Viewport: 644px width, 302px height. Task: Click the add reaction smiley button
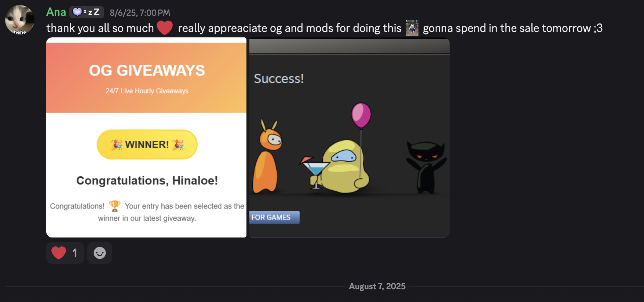[x=100, y=253]
